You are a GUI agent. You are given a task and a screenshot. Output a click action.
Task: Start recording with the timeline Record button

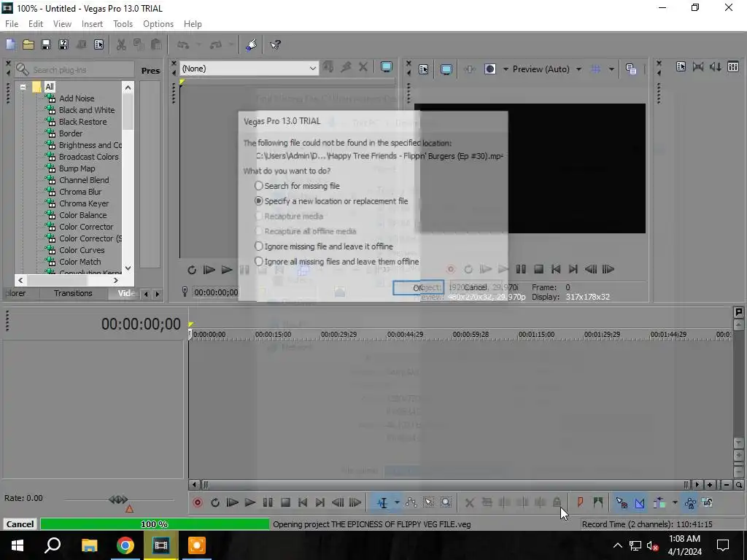point(198,502)
